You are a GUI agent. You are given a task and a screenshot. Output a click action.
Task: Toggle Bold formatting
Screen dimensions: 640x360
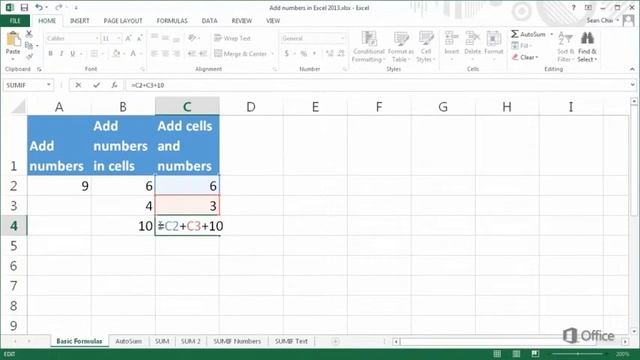[51, 53]
